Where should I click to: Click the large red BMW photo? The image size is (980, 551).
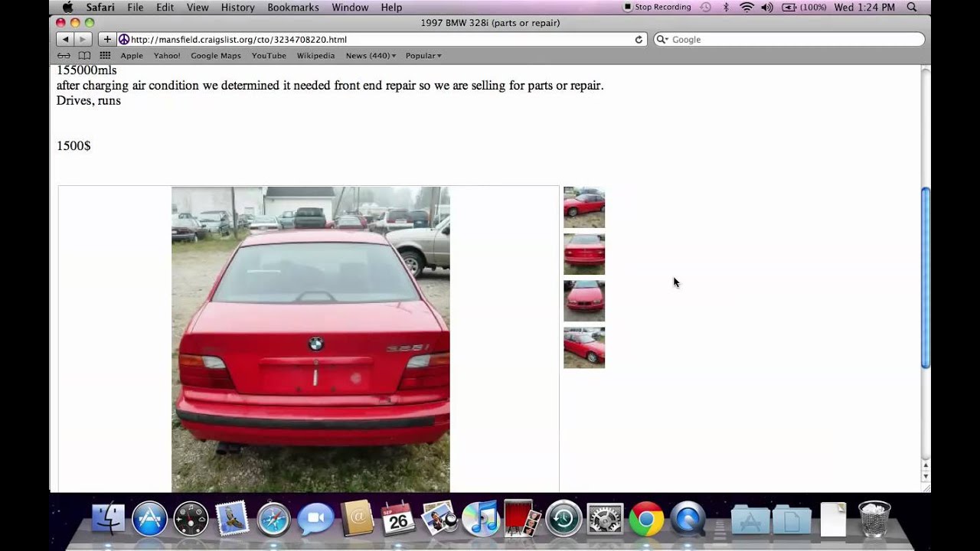click(311, 339)
